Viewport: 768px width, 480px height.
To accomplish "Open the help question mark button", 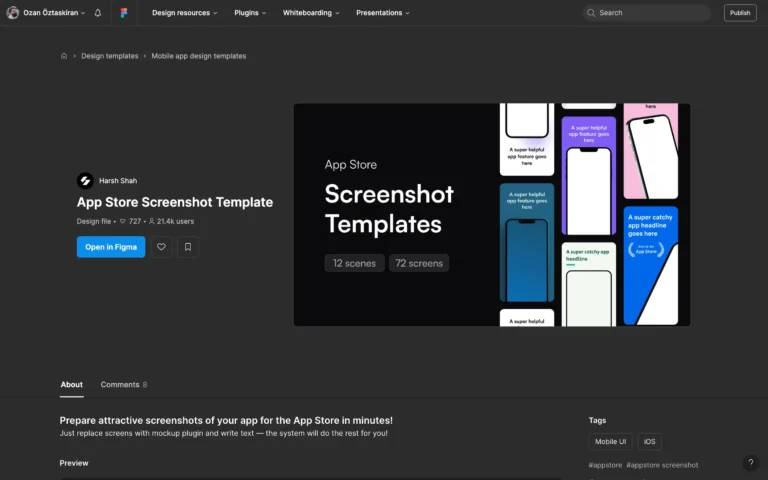I will click(750, 462).
